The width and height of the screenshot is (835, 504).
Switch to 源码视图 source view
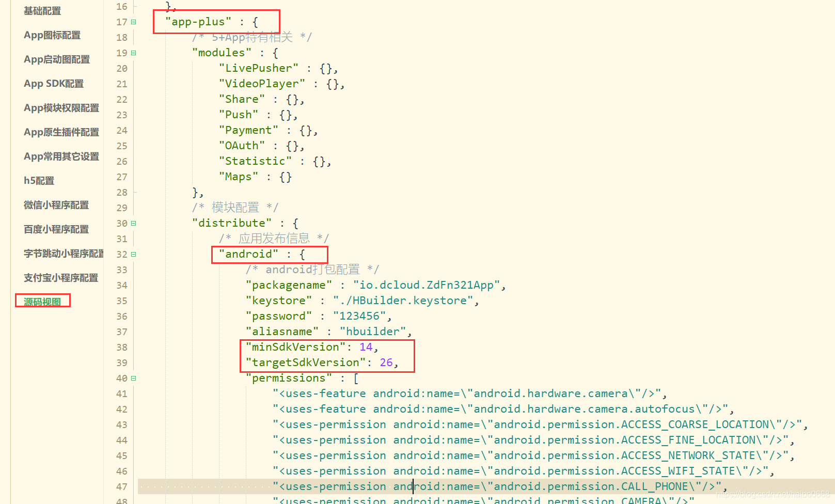point(42,302)
